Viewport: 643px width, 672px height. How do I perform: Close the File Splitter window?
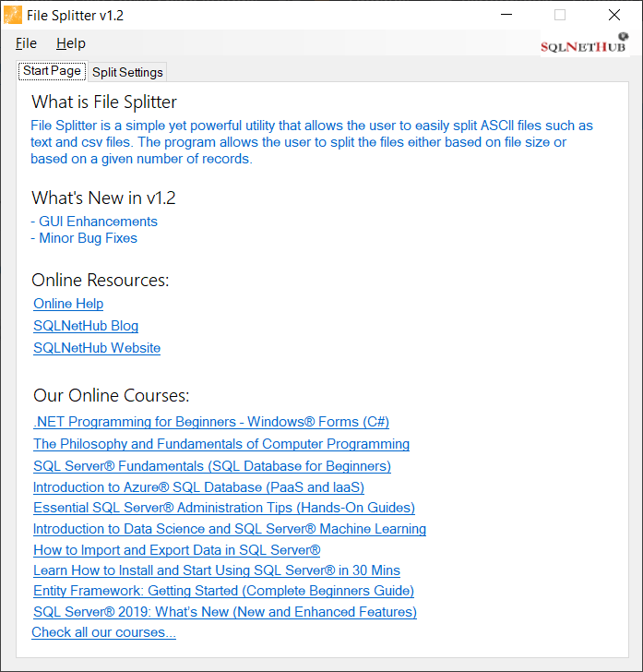click(x=614, y=15)
